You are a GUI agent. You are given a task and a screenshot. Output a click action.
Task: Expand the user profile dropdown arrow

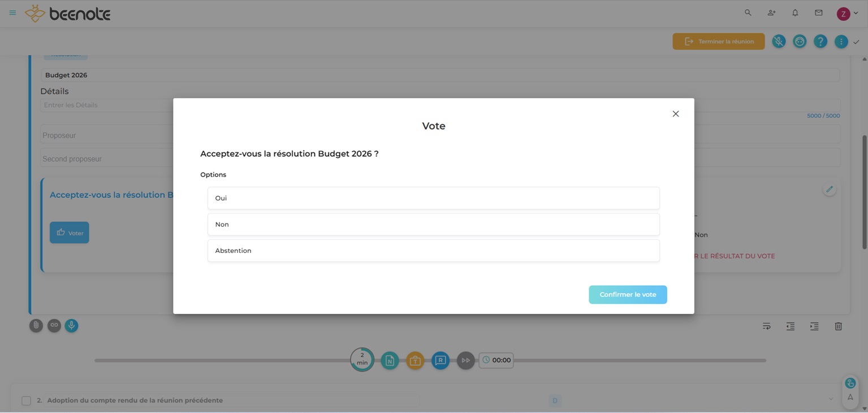pyautogui.click(x=856, y=14)
